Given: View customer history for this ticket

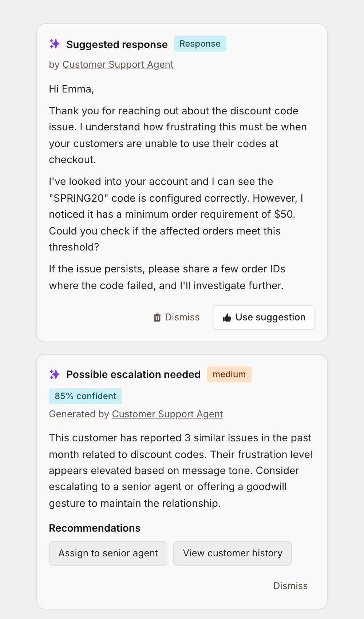Looking at the screenshot, I should pos(233,553).
